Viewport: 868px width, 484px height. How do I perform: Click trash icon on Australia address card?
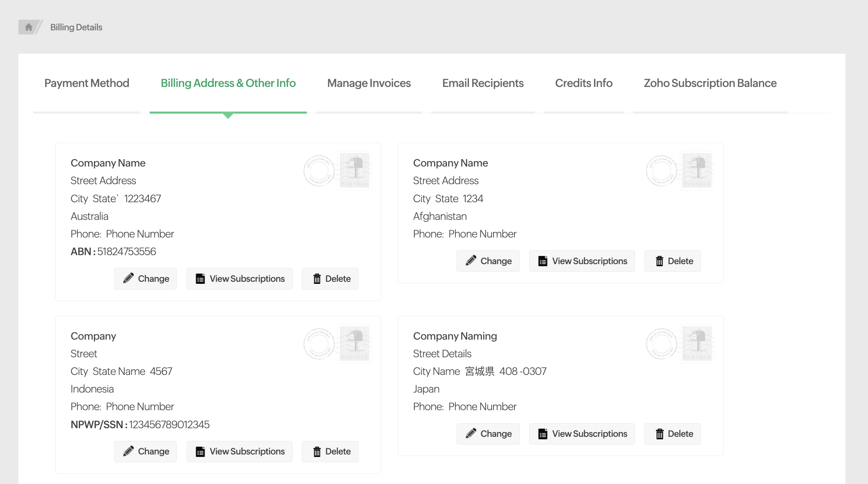point(317,279)
